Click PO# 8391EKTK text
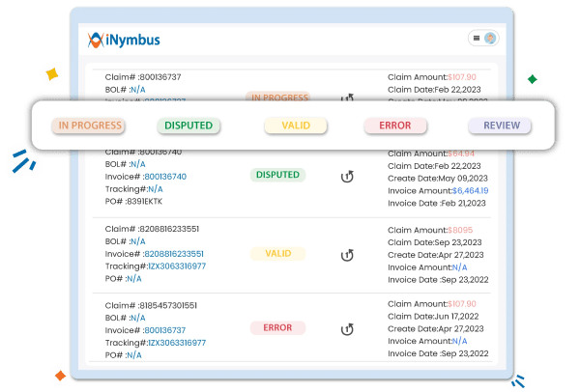Image resolution: width=580 pixels, height=392 pixels. (x=133, y=202)
